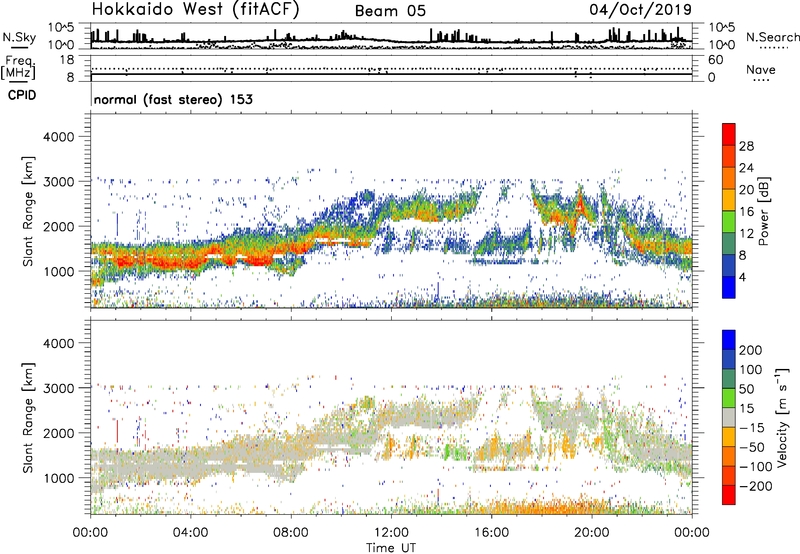The height and width of the screenshot is (554, 800).
Task: Click the Nave legend label
Action: coord(761,69)
